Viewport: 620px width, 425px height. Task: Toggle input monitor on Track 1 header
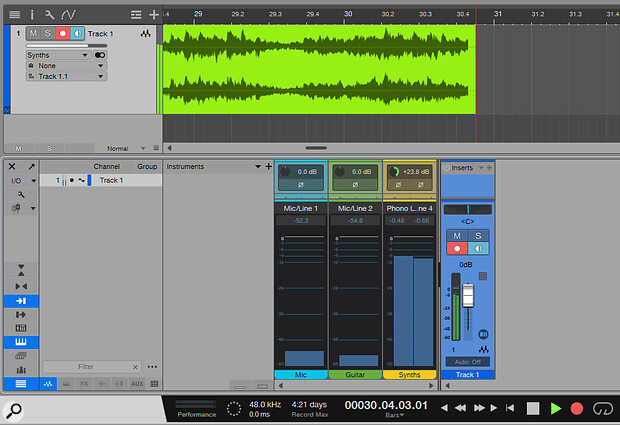pyautogui.click(x=78, y=34)
